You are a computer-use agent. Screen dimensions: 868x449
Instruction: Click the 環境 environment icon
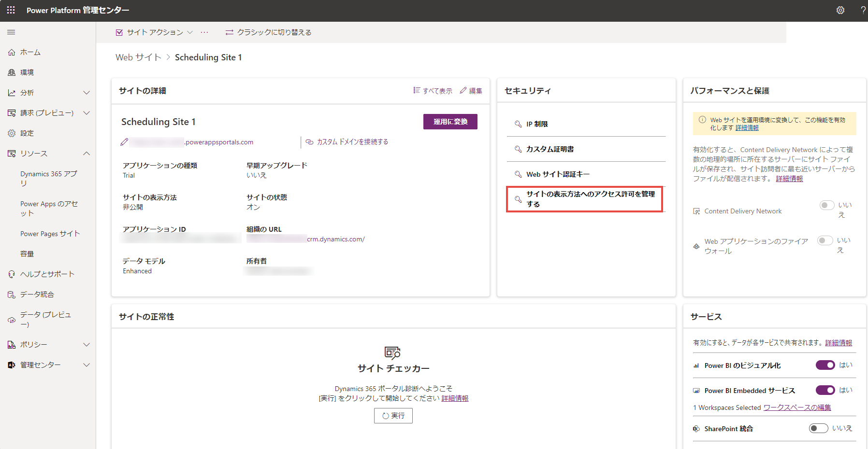pyautogui.click(x=12, y=72)
